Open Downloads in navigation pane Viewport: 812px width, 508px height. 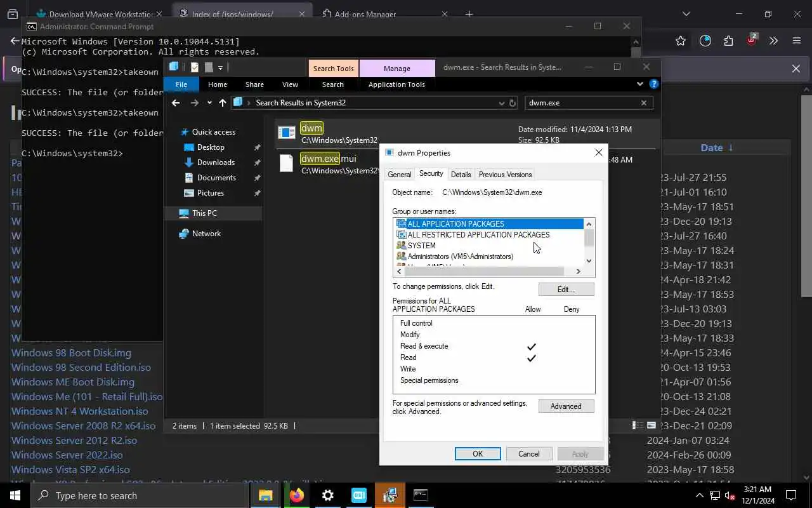(216, 163)
